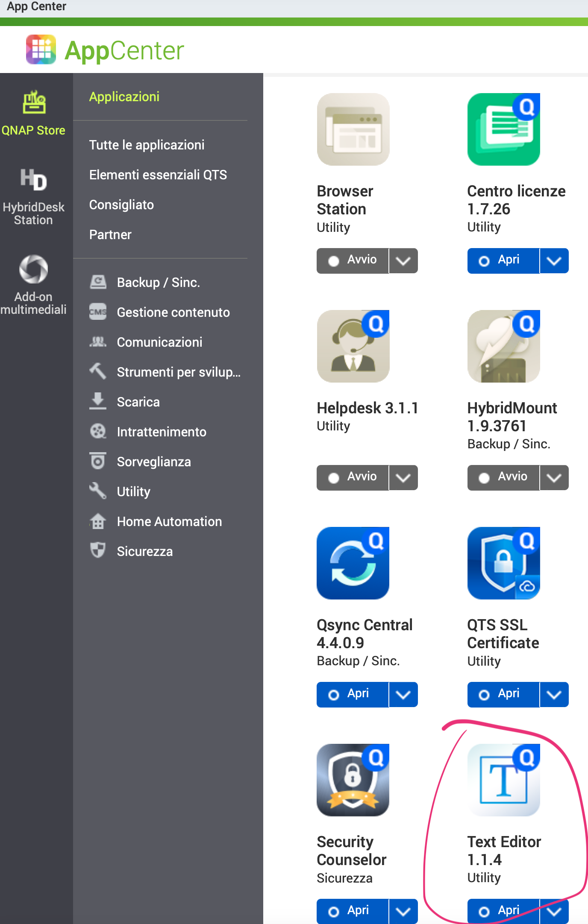Viewport: 588px width, 924px height.
Task: Start Helpdesk with the Avvio button
Action: coord(353,477)
